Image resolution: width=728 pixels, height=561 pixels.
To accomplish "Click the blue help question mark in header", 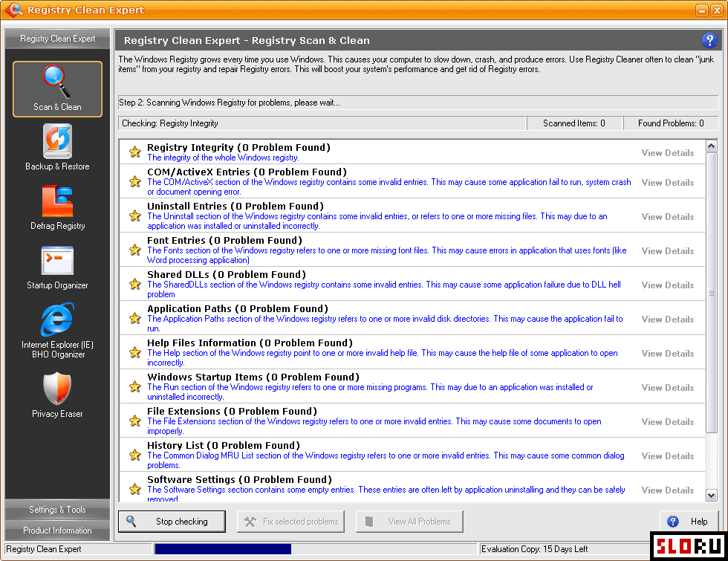I will tap(709, 40).
